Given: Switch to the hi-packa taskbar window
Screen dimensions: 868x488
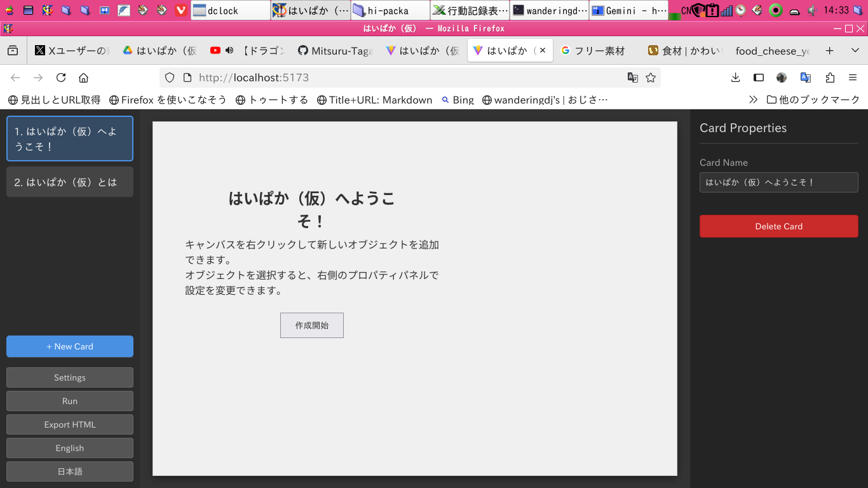Looking at the screenshot, I should click(x=390, y=10).
